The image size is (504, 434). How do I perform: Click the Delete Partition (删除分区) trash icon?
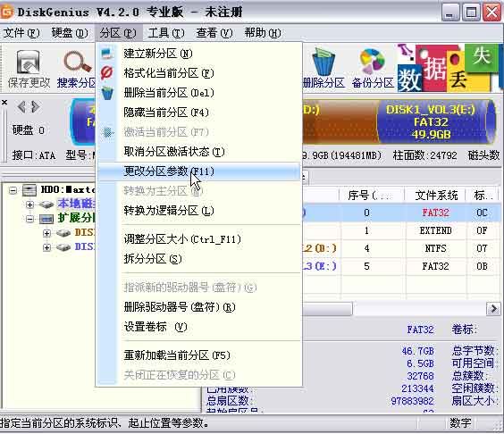323,69
